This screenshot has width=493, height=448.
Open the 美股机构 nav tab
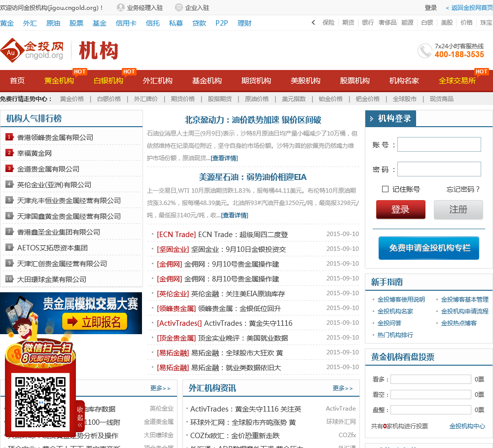pos(305,81)
